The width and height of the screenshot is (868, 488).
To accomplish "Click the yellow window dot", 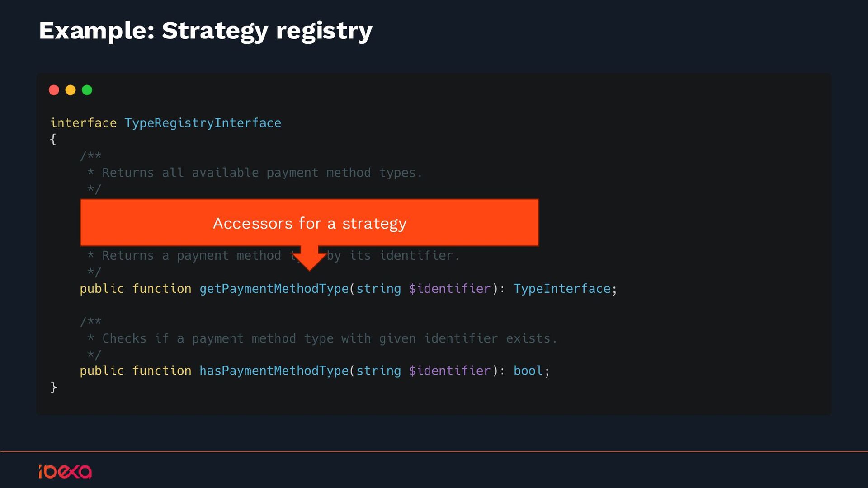I will click(71, 90).
